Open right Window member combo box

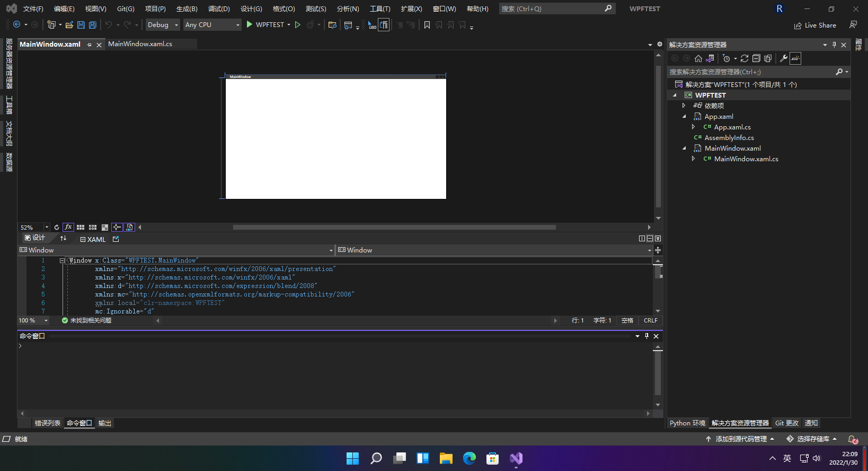click(495, 250)
